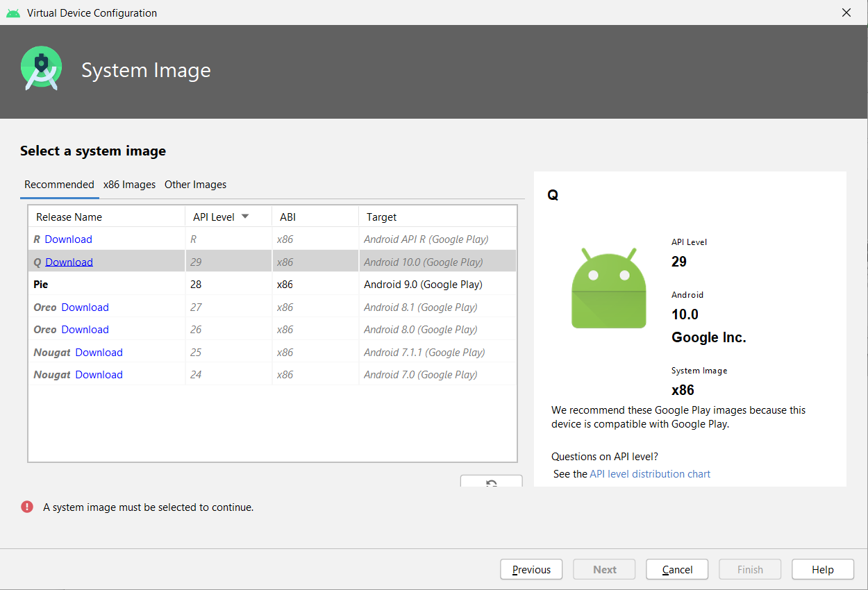
Task: Download the Oreo API 27 image
Action: 85,307
